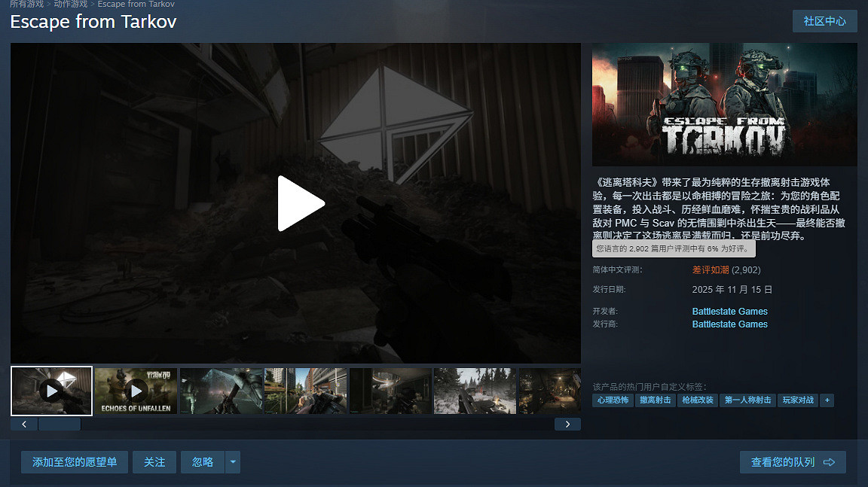Click the 差评如潮 review summary link

711,269
